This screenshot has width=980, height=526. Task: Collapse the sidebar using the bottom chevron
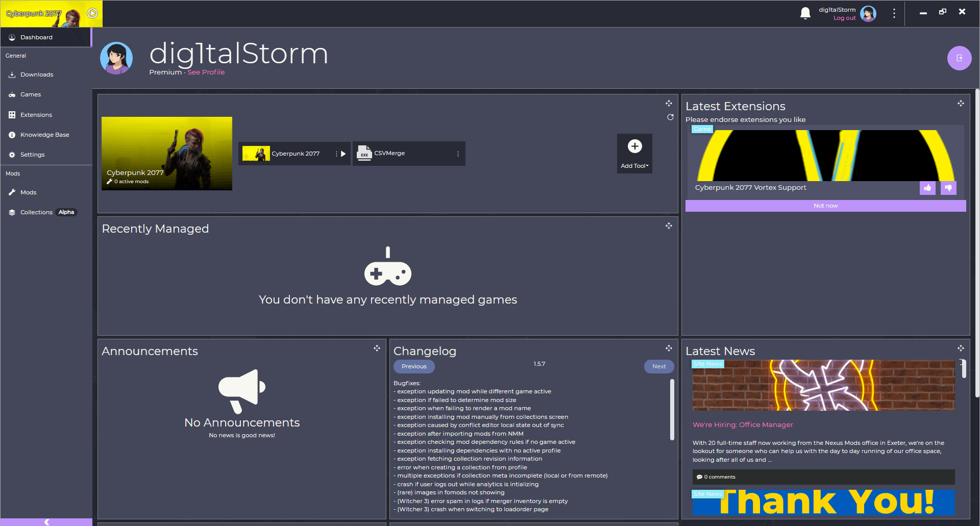(46, 521)
